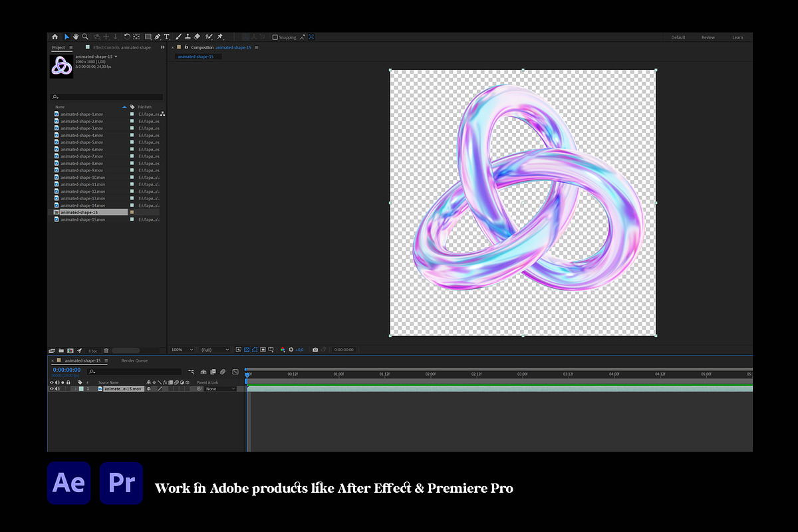
Task: Click the timeline layer search field
Action: point(134,372)
